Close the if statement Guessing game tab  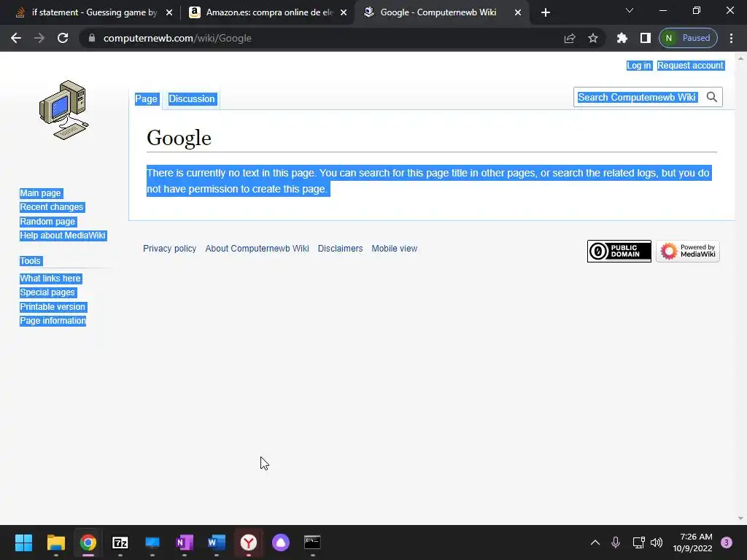pos(169,12)
